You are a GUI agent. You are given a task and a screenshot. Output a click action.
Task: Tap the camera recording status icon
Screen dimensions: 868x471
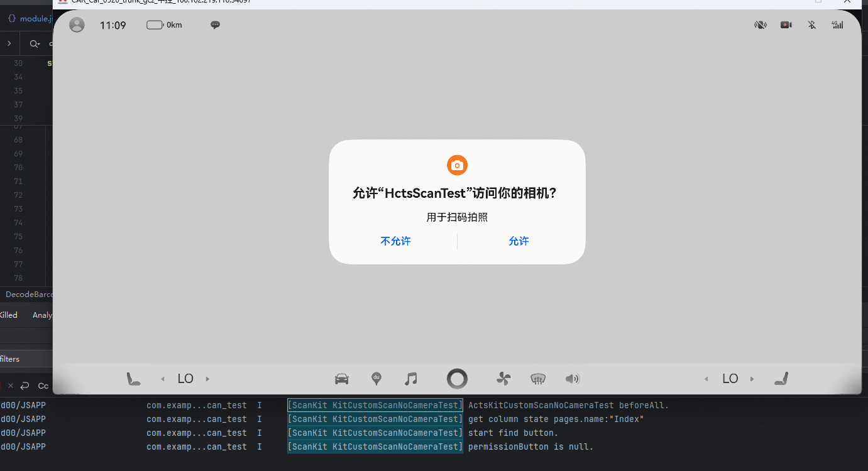point(786,25)
